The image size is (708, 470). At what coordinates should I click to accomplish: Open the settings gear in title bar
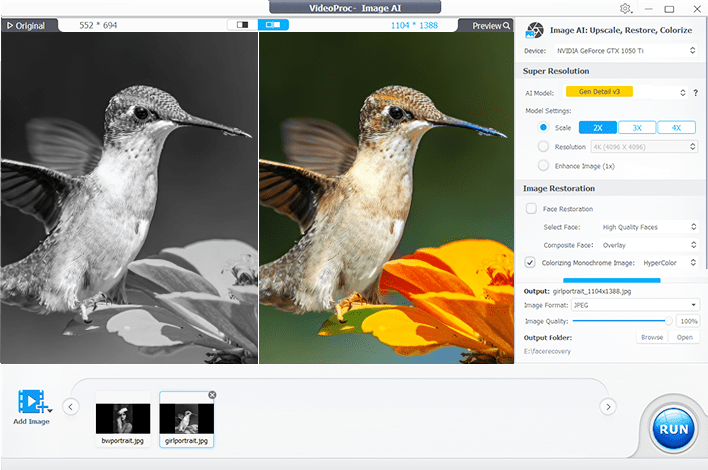[x=625, y=8]
